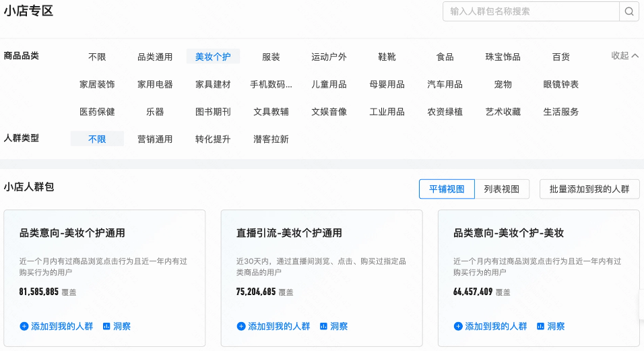Screen dimensions: 644x351
Task: Click the insight chart icon on 直播引流-美妆个护通用 card
Action: click(x=323, y=326)
